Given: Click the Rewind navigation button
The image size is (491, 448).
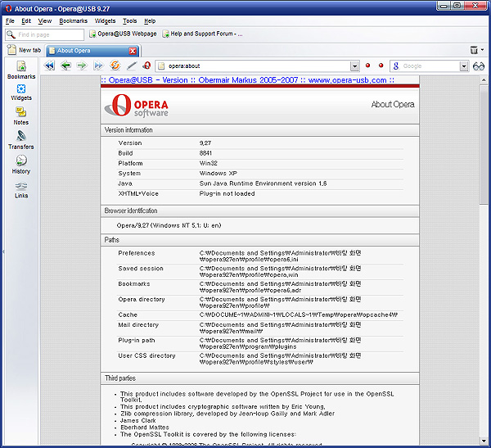Looking at the screenshot, I should pyautogui.click(x=49, y=66).
